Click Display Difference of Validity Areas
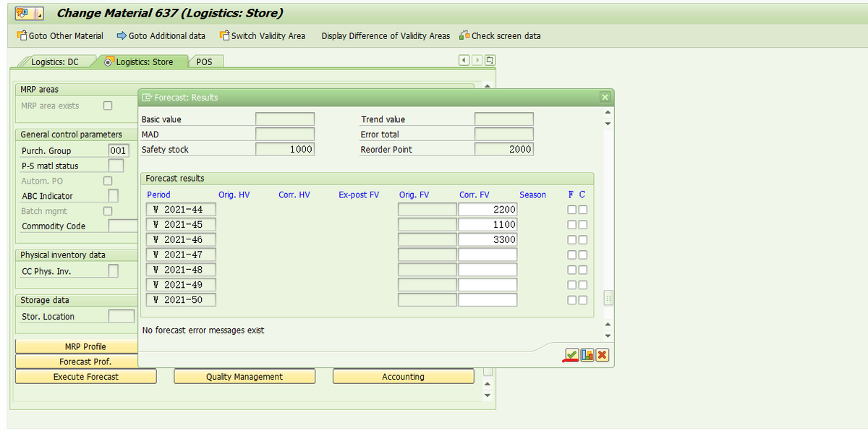868x431 pixels. point(385,35)
